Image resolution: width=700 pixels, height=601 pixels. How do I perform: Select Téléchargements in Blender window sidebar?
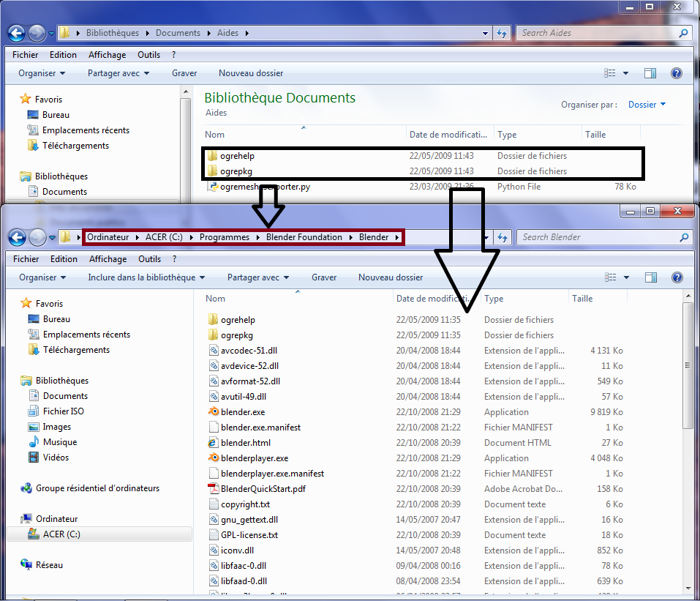[76, 350]
